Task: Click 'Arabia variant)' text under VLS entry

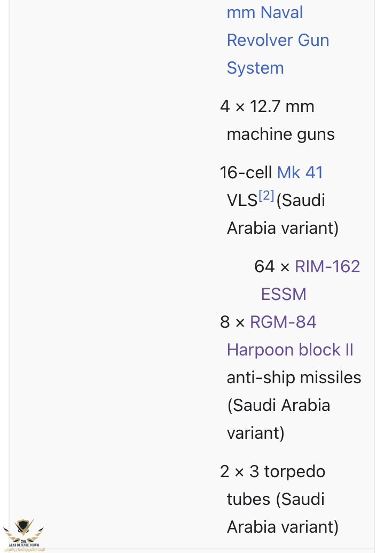Action: [x=283, y=228]
